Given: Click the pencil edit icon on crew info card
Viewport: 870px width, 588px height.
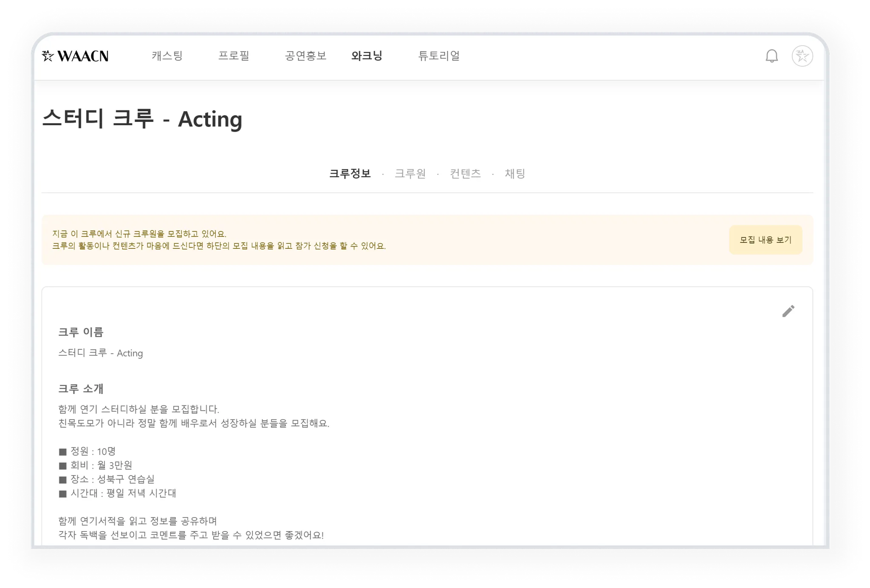Looking at the screenshot, I should pyautogui.click(x=788, y=311).
